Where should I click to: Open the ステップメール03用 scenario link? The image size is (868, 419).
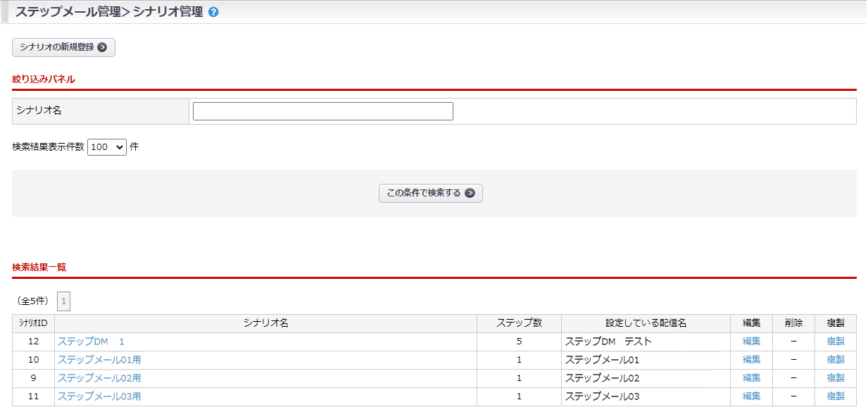point(99,396)
